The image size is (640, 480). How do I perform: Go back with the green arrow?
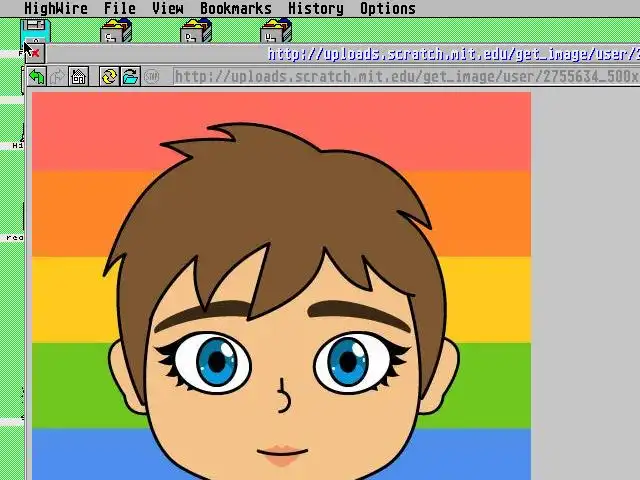[37, 76]
